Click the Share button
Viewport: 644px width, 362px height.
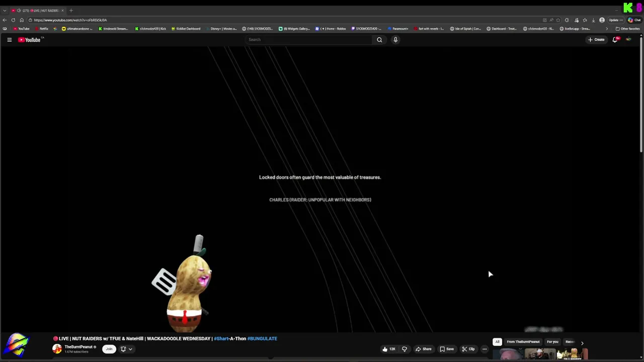423,349
